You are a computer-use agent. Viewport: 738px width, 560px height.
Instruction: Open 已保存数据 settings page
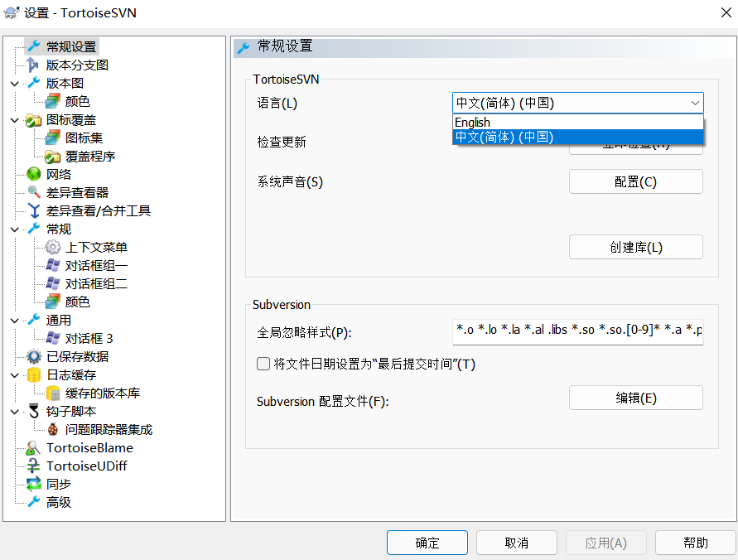click(x=77, y=356)
